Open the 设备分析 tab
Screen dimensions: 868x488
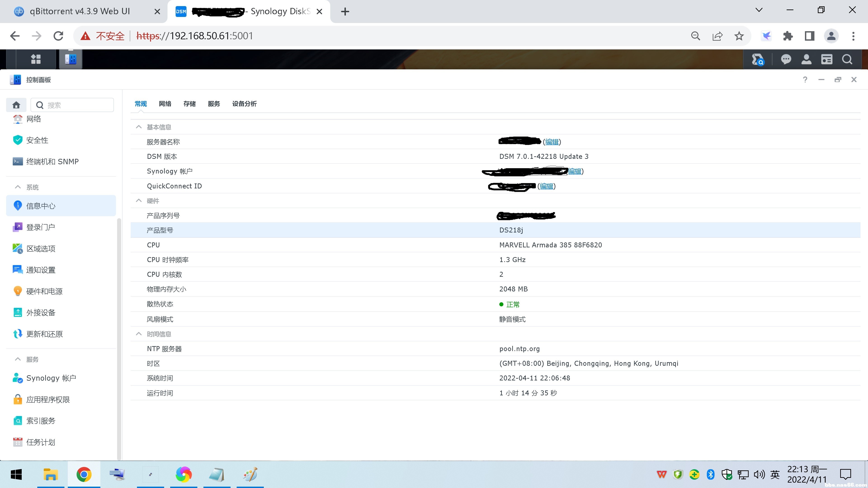coord(244,104)
